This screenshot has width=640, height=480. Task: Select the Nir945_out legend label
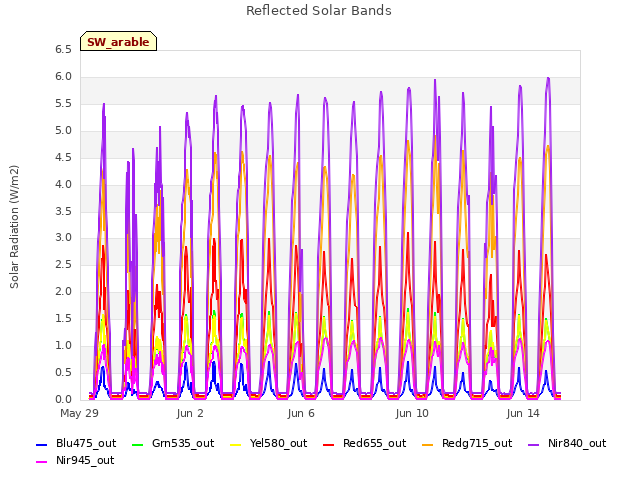click(x=85, y=460)
